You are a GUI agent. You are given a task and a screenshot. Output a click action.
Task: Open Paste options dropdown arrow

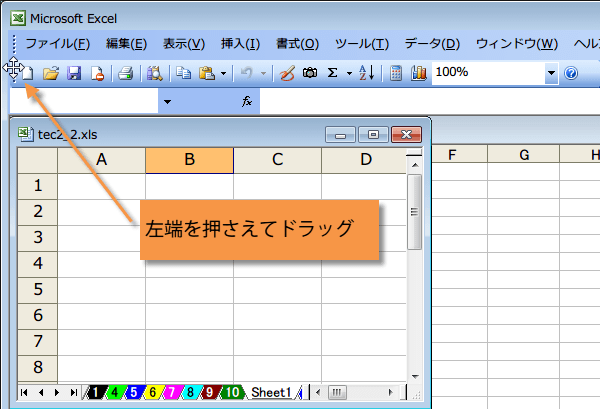pyautogui.click(x=223, y=73)
